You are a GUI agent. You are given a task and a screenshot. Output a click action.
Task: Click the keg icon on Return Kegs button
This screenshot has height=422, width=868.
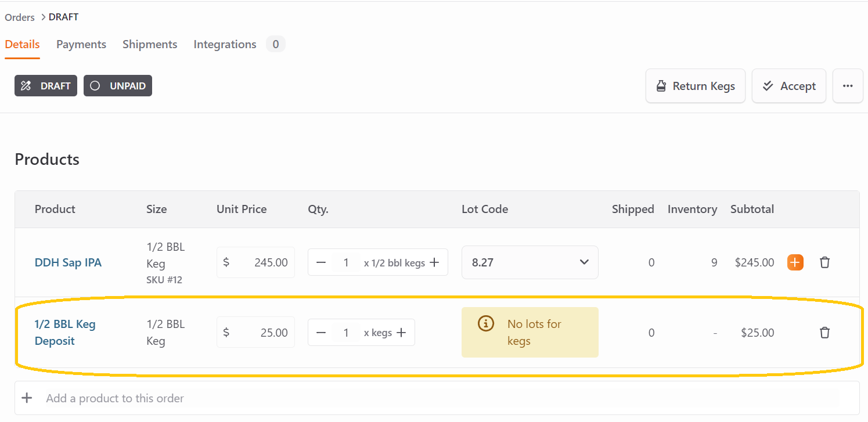(661, 85)
